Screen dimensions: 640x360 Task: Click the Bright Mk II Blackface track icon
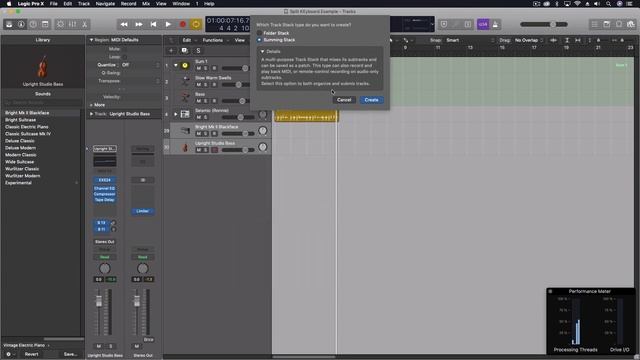(185, 131)
